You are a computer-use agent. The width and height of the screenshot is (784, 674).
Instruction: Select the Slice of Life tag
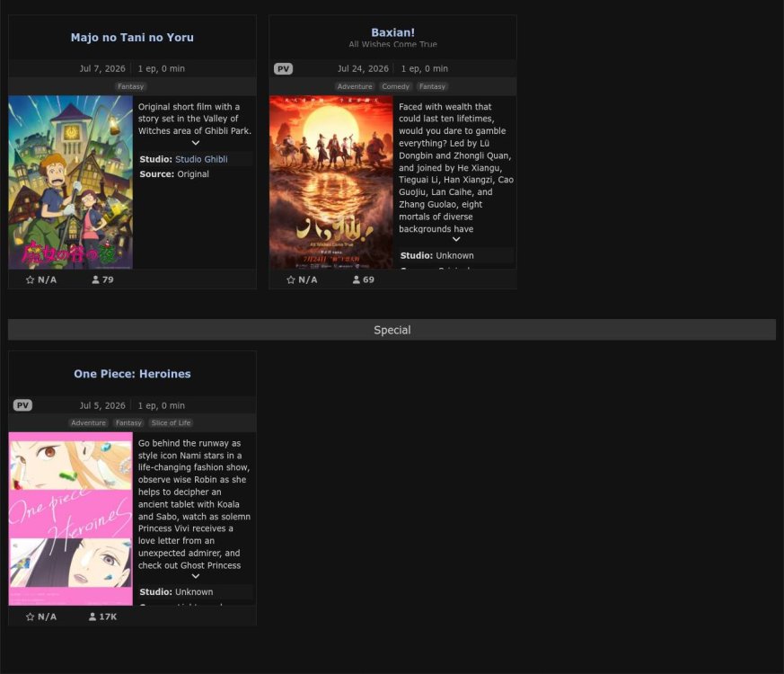point(171,422)
